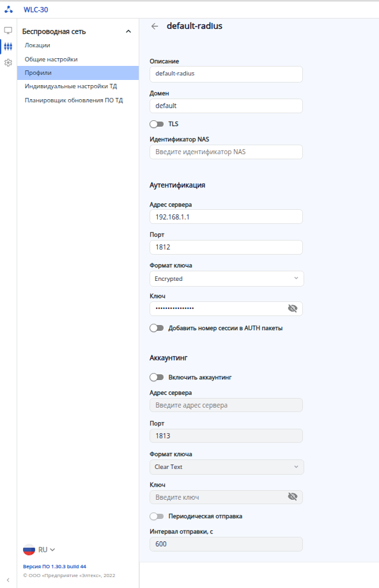
Task: Open the monitoring section via the monitor icon
Action: pos(8,30)
